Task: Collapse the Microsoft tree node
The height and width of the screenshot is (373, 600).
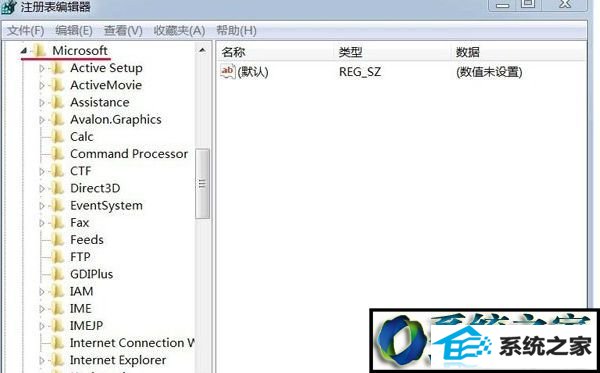Action: click(x=24, y=50)
